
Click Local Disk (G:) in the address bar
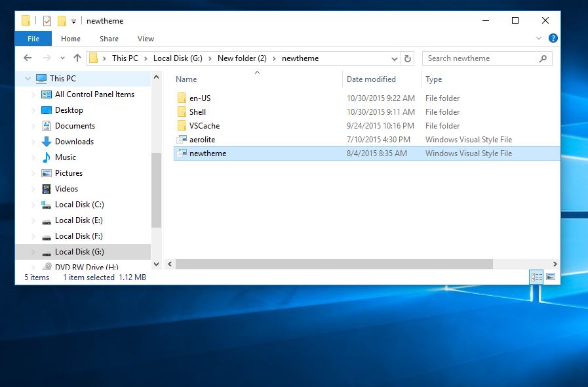click(178, 58)
